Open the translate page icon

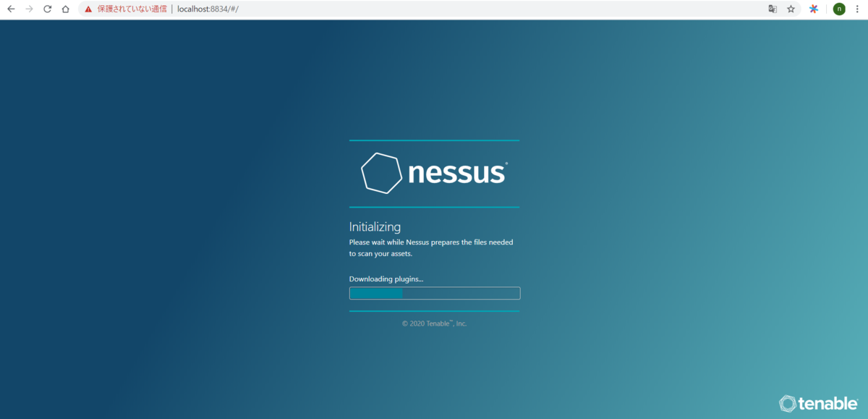click(773, 9)
